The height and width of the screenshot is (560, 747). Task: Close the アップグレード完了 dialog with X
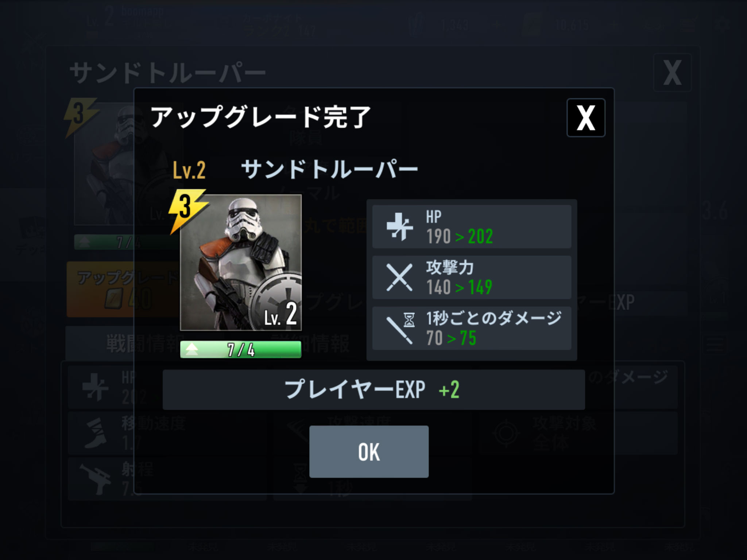click(586, 118)
